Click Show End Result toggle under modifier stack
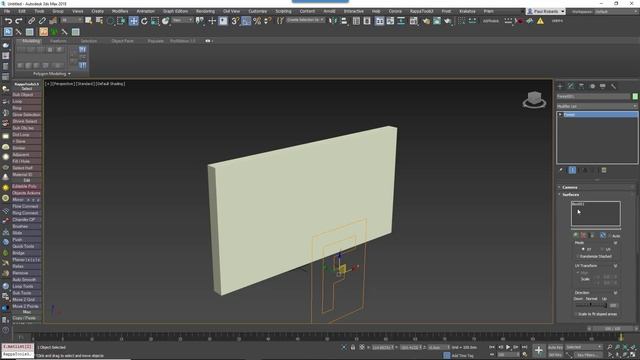 click(x=572, y=170)
